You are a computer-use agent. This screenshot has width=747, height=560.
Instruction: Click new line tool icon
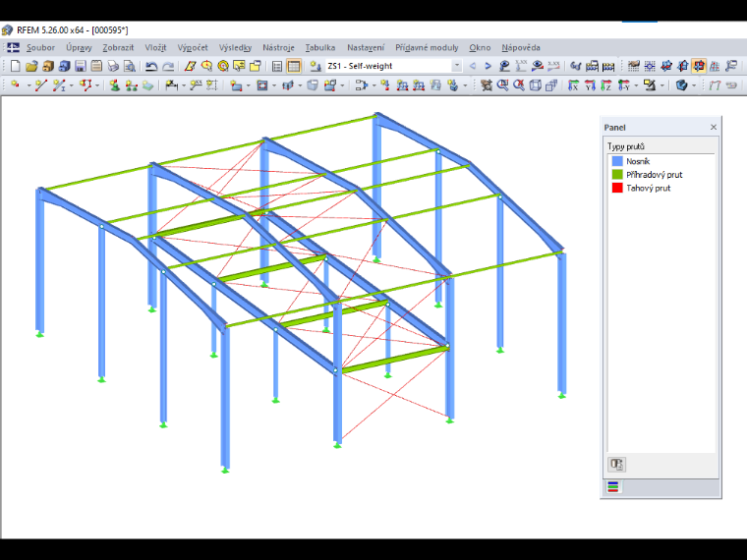point(41,85)
